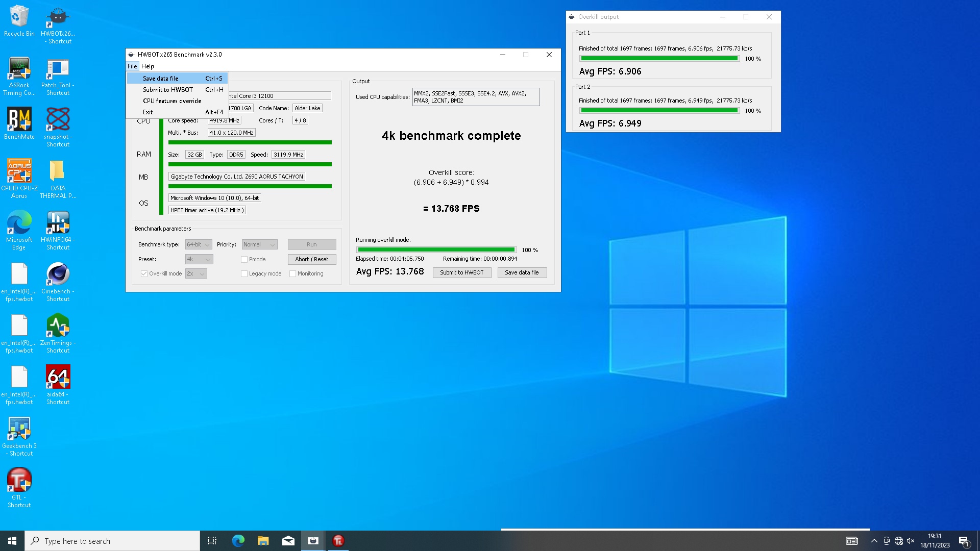Open the HWBOTx265 shortcut on the desktop
The height and width of the screenshot is (551, 980).
tap(58, 26)
